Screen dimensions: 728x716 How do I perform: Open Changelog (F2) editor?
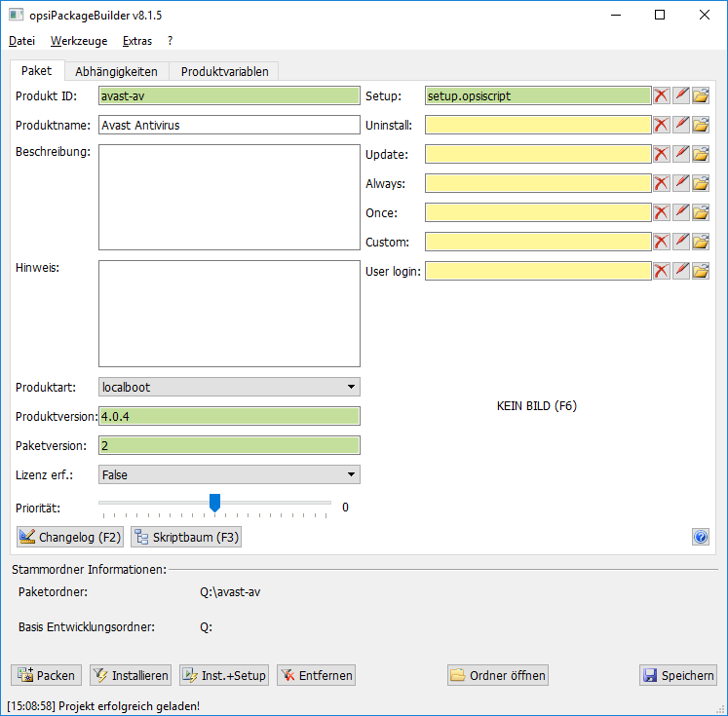(70, 537)
